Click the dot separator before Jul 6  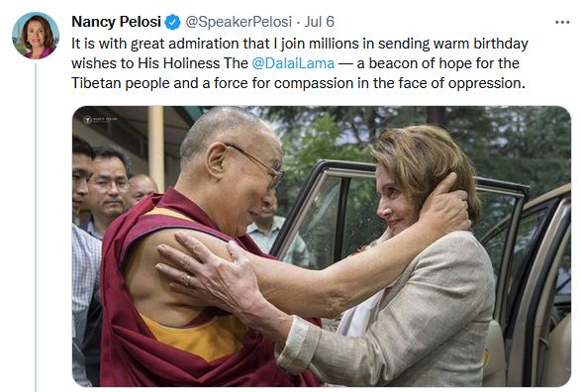pyautogui.click(x=298, y=23)
